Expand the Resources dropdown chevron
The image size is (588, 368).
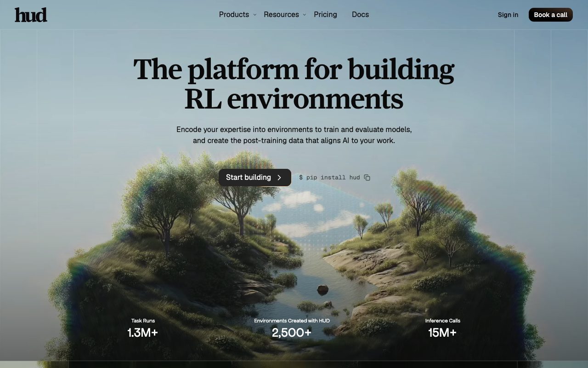(304, 15)
